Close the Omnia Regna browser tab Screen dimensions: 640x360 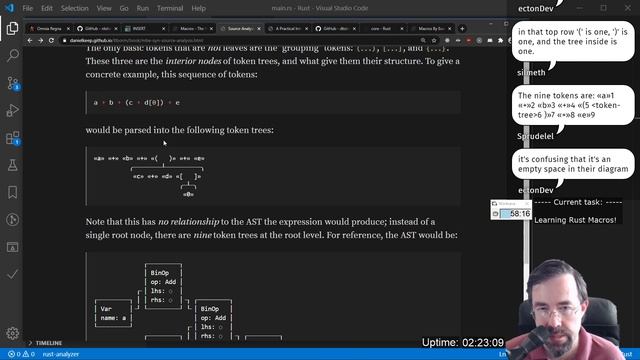click(68, 29)
